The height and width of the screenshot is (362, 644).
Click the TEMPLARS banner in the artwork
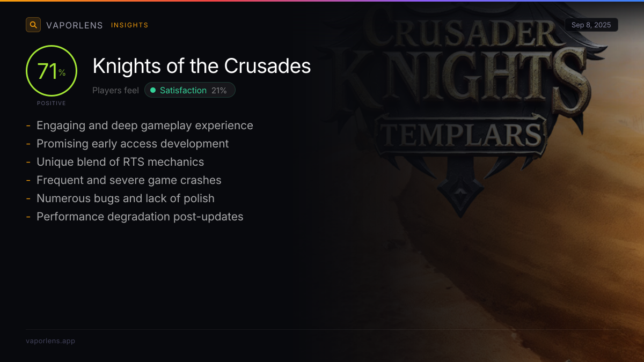(463, 134)
